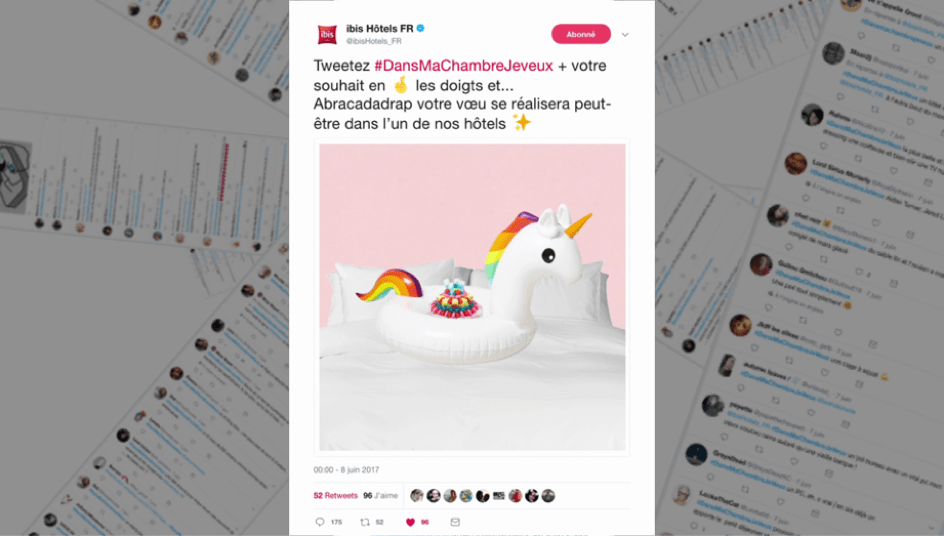Click the ibis Hôtels red logo avatar
Screen dimensions: 944x536
tap(327, 34)
